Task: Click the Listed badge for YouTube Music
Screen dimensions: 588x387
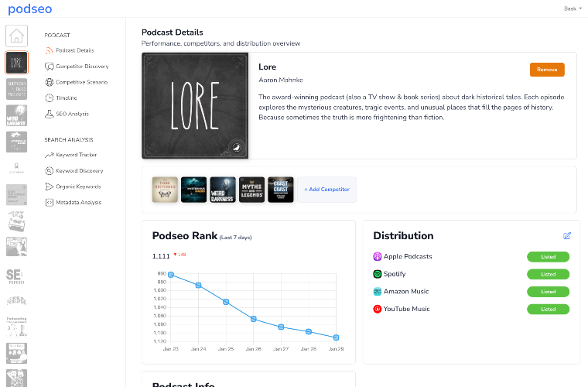Action: click(549, 310)
